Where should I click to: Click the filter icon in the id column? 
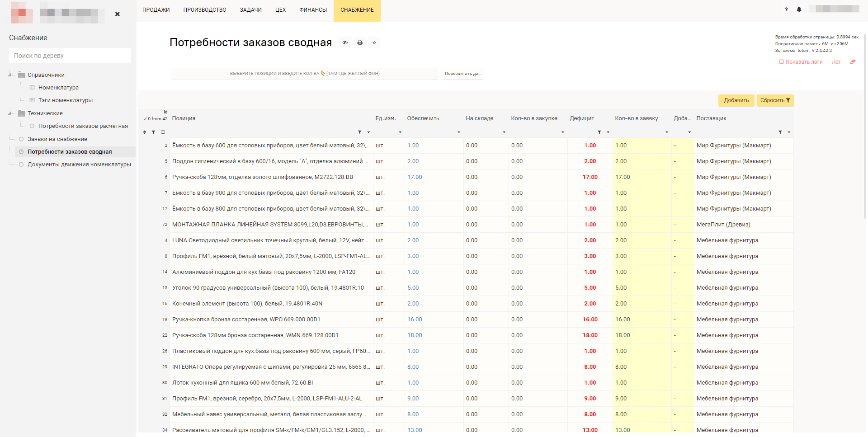click(153, 132)
